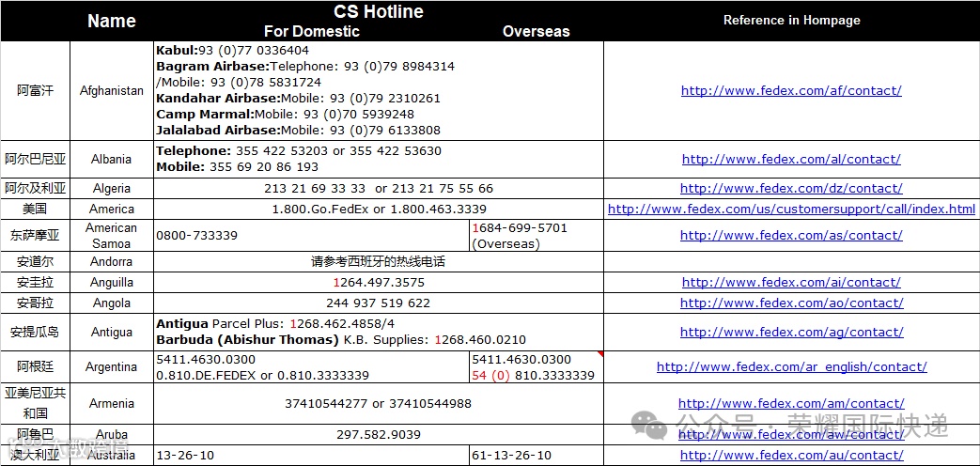Click the 请参考西班牙的热线电话 cell
The height and width of the screenshot is (466, 980).
(378, 262)
